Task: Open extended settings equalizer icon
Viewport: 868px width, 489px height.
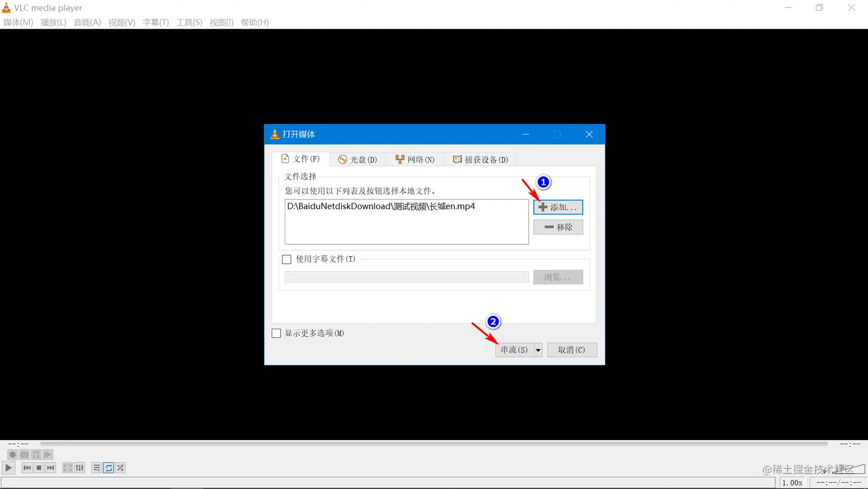Action: pyautogui.click(x=80, y=468)
